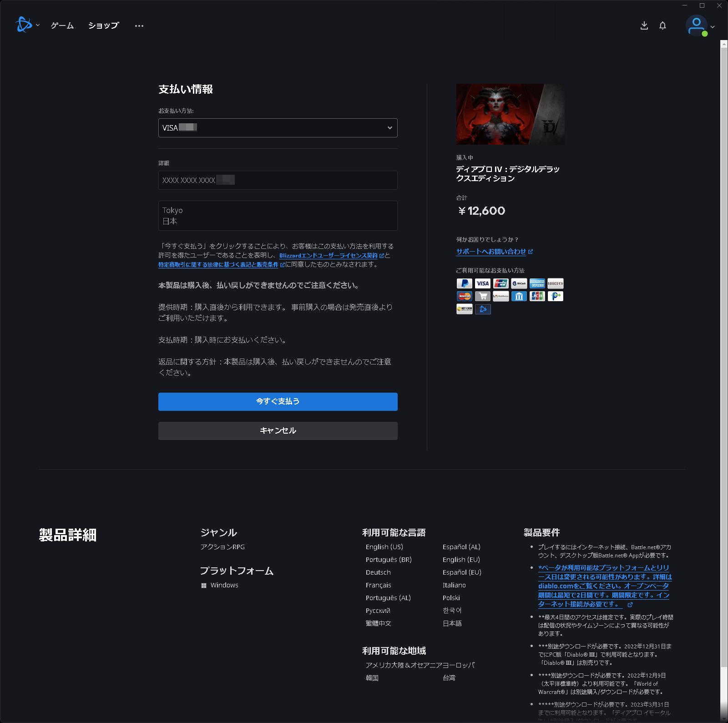Click the 製品詳細 section heading
728x723 pixels.
[x=68, y=535]
